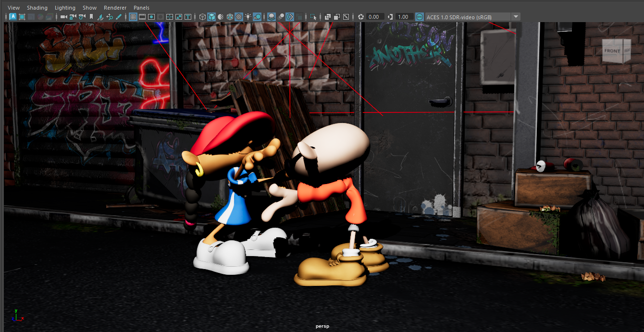Image resolution: width=644 pixels, height=332 pixels.
Task: Toggle the X-Ray icon
Action: pos(328,17)
